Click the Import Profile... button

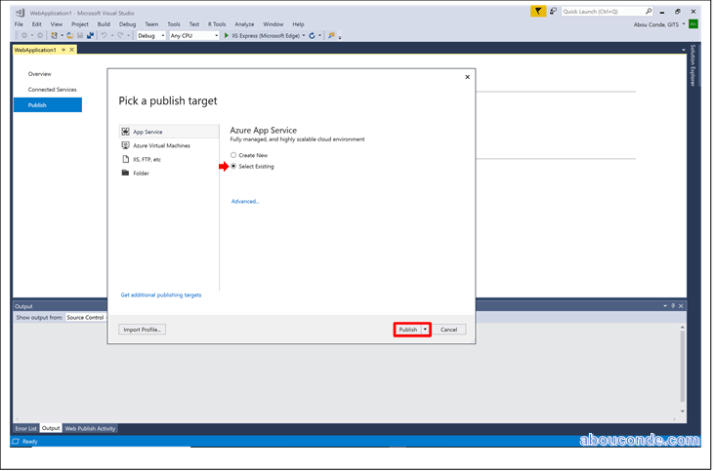point(142,329)
